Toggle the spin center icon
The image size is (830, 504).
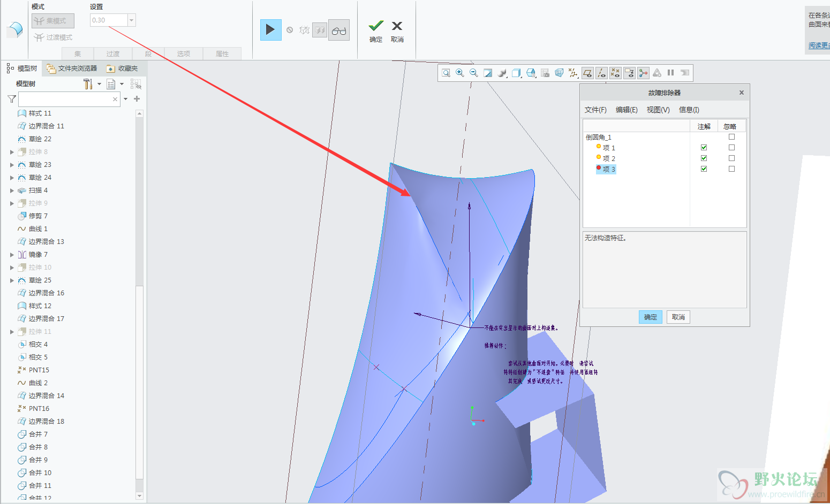[643, 73]
